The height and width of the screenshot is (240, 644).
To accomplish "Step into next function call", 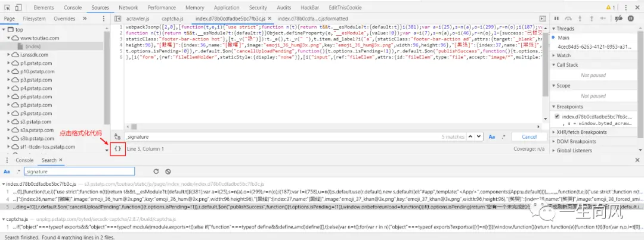I will click(580, 18).
